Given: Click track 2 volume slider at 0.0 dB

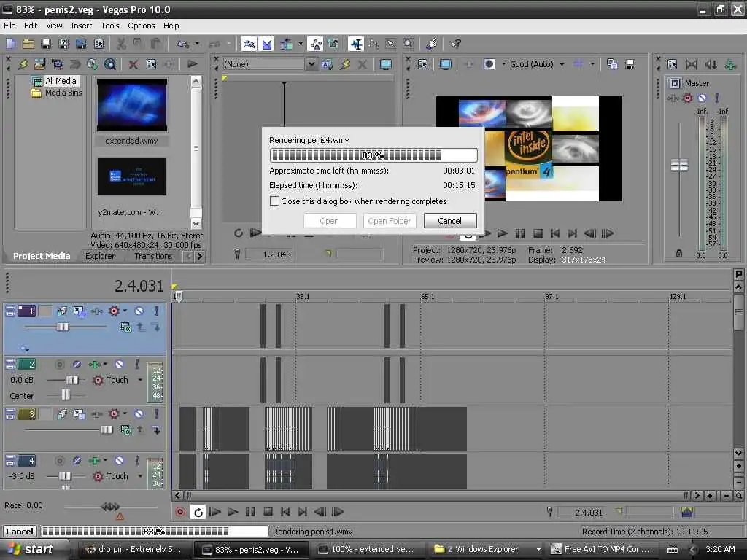Looking at the screenshot, I should (x=72, y=380).
